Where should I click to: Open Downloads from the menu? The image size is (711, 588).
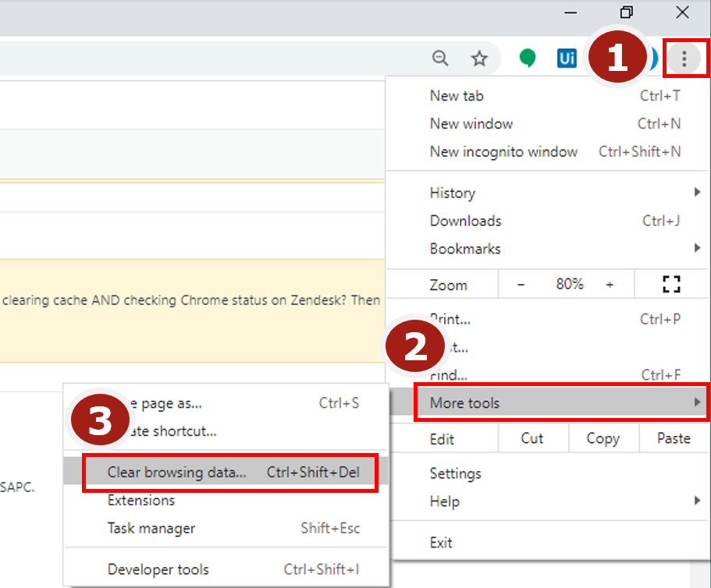[x=465, y=221]
